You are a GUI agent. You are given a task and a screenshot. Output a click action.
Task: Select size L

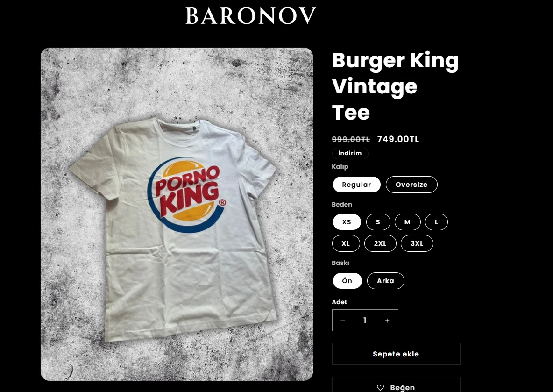point(436,222)
